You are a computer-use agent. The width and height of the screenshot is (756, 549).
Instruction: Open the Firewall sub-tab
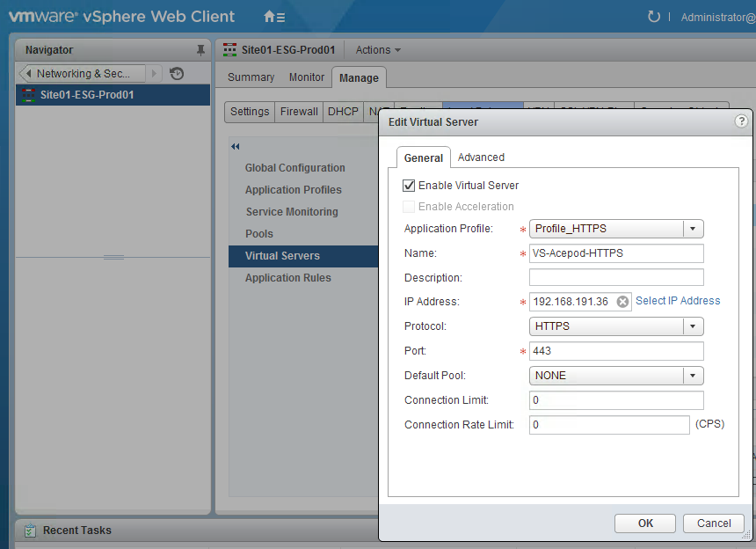[x=299, y=112]
